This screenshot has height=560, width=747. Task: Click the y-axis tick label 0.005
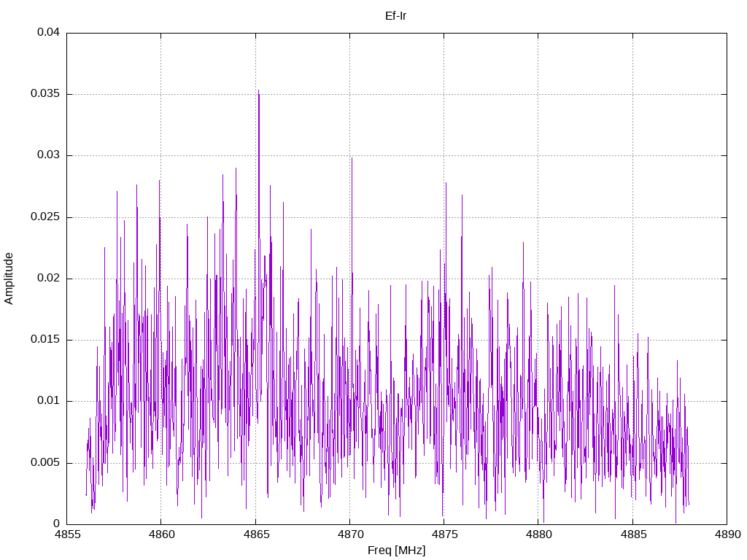pyautogui.click(x=45, y=463)
